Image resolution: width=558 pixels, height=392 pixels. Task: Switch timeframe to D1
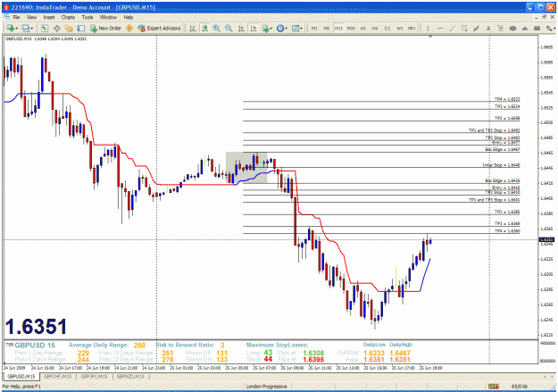coord(387,28)
